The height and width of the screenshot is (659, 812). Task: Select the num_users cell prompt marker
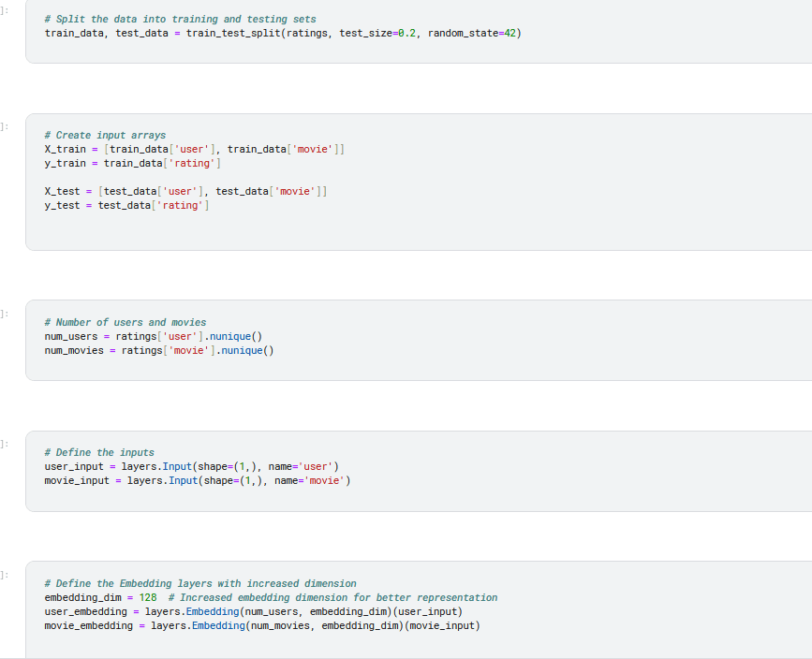pyautogui.click(x=4, y=314)
